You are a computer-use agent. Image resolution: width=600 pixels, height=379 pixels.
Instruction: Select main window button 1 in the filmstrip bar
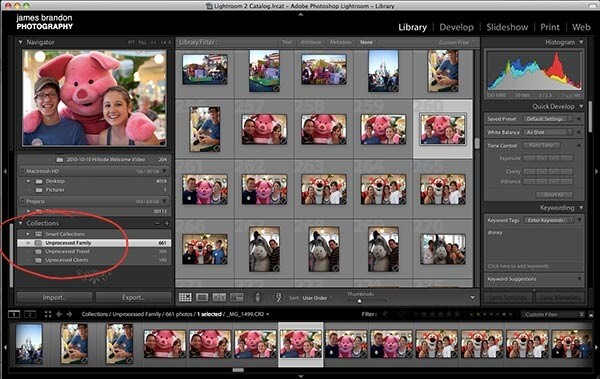click(14, 314)
